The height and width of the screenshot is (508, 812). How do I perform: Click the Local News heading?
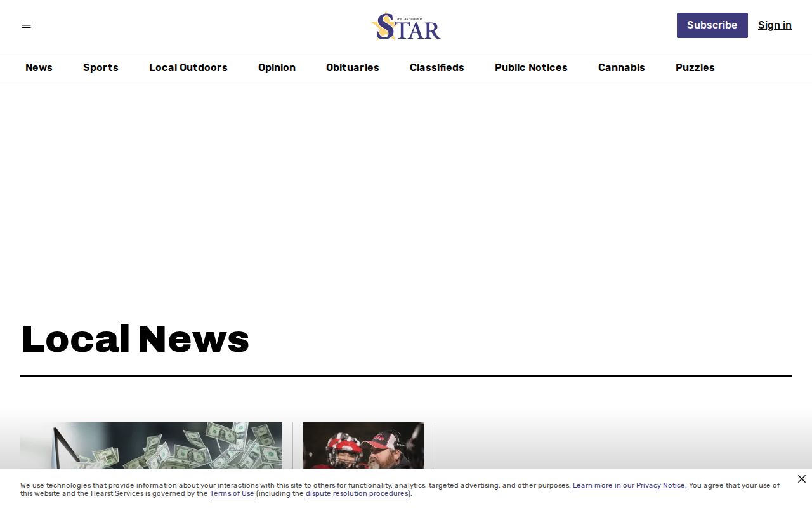[x=135, y=339]
